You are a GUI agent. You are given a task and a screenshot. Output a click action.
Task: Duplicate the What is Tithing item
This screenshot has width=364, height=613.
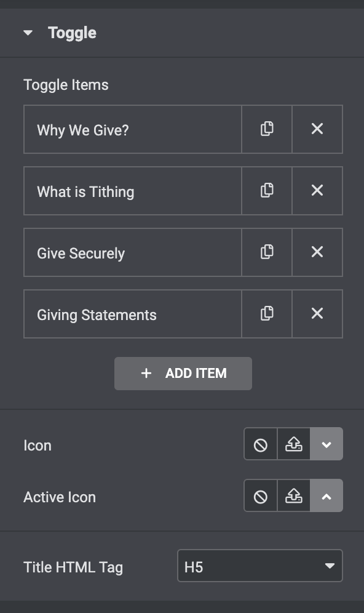coord(267,191)
